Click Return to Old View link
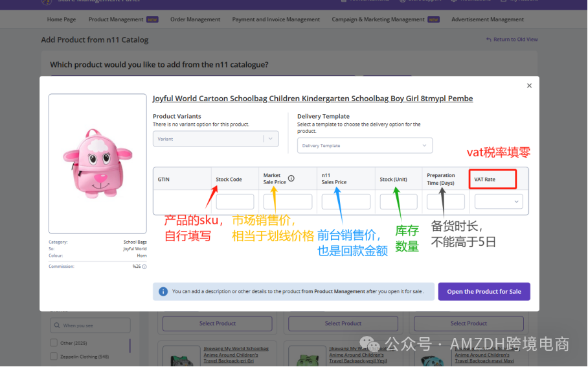Screen dimensions: 588x367 point(515,40)
